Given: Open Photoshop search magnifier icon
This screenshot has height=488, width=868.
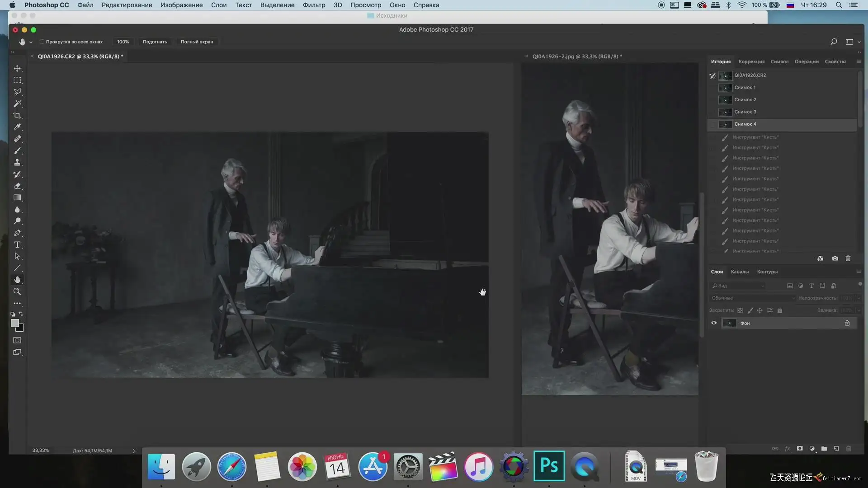Looking at the screenshot, I should point(834,42).
